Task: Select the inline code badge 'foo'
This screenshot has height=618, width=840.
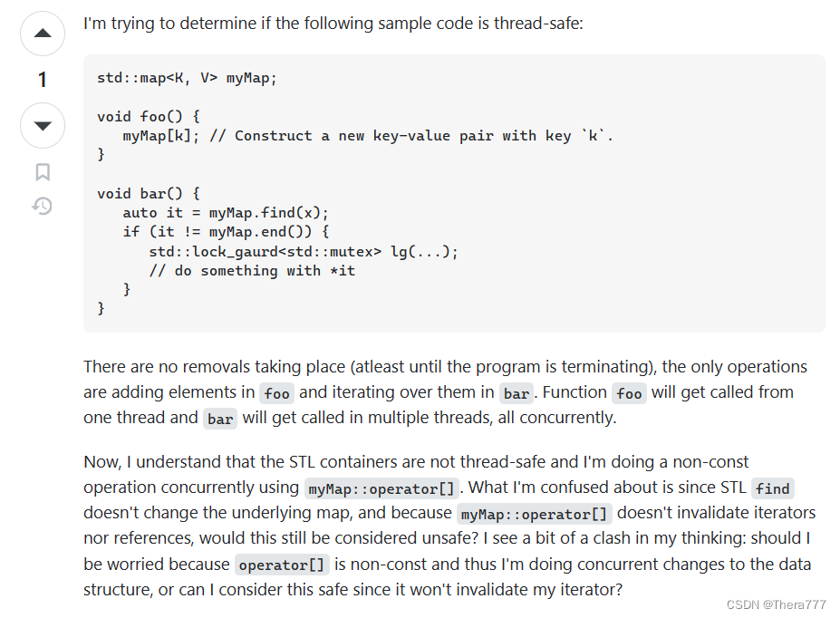Action: tap(276, 392)
